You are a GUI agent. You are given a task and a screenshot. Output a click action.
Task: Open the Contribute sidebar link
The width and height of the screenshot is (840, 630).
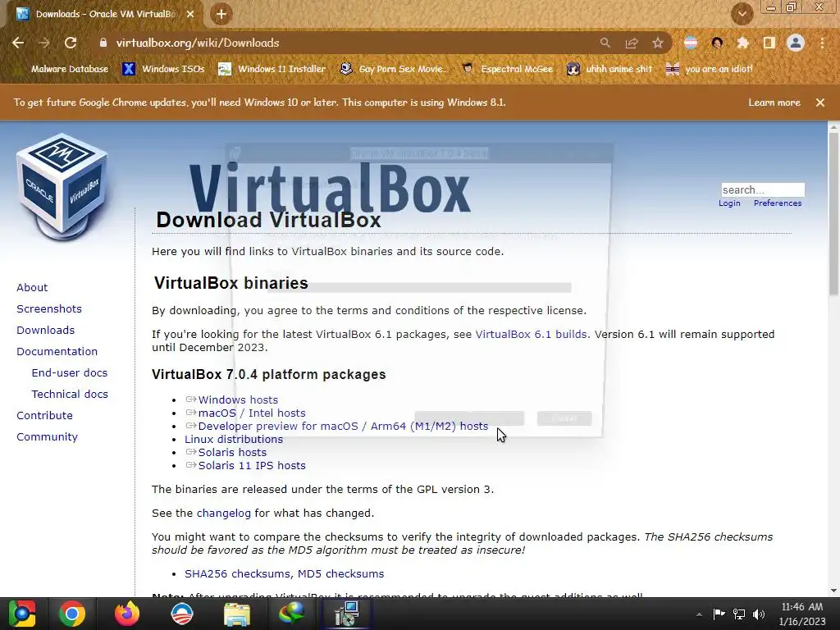point(44,416)
